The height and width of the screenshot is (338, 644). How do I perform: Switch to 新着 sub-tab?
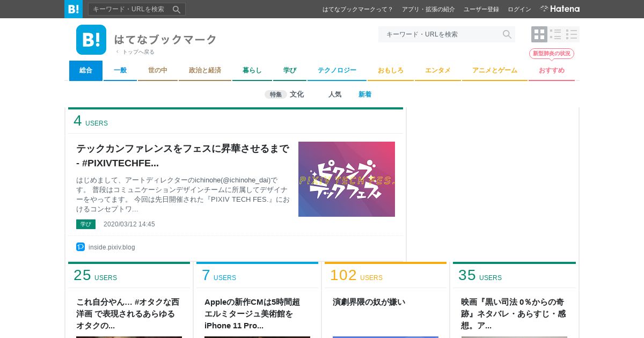tap(365, 94)
